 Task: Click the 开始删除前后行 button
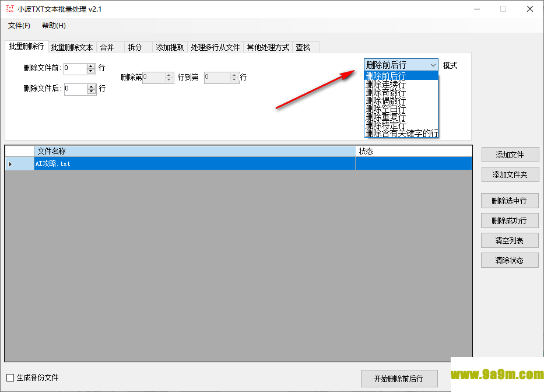399,379
